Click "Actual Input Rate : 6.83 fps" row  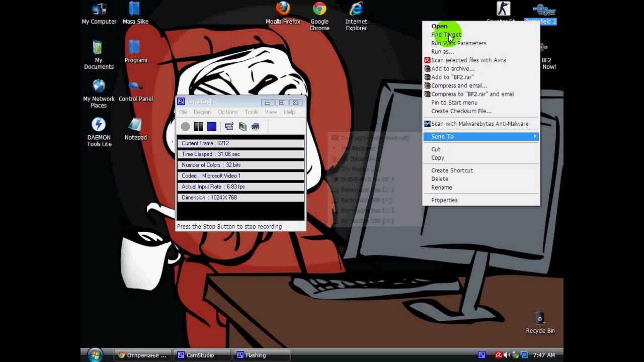click(240, 187)
